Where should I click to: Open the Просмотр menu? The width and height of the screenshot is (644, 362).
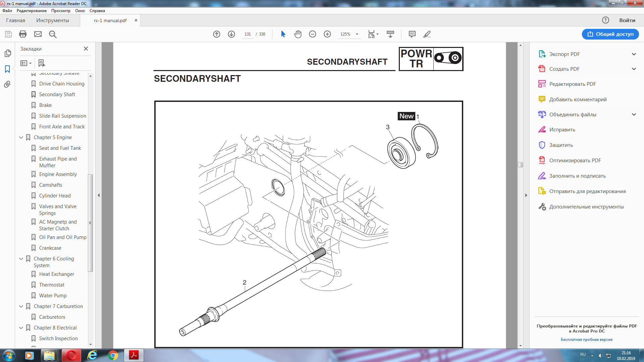tap(61, 11)
